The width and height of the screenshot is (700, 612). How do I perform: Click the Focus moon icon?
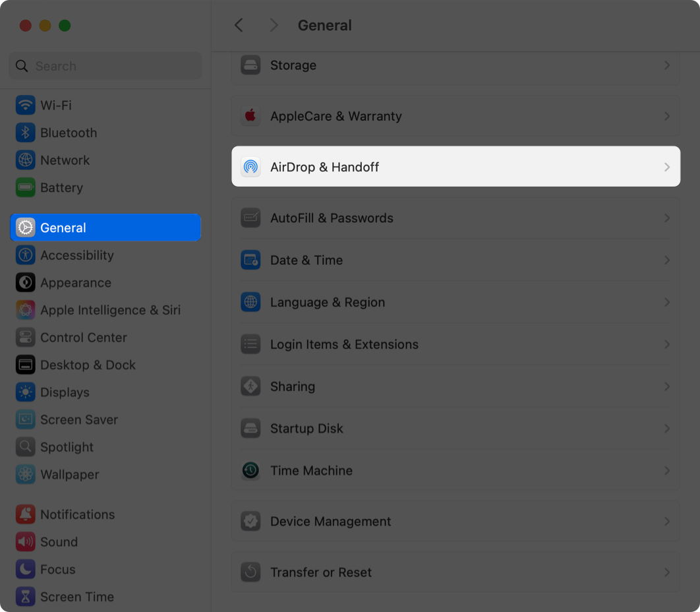coord(26,569)
